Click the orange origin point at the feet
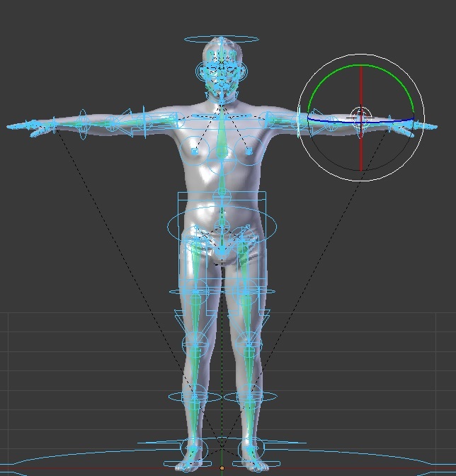The width and height of the screenshot is (456, 476). [x=222, y=468]
